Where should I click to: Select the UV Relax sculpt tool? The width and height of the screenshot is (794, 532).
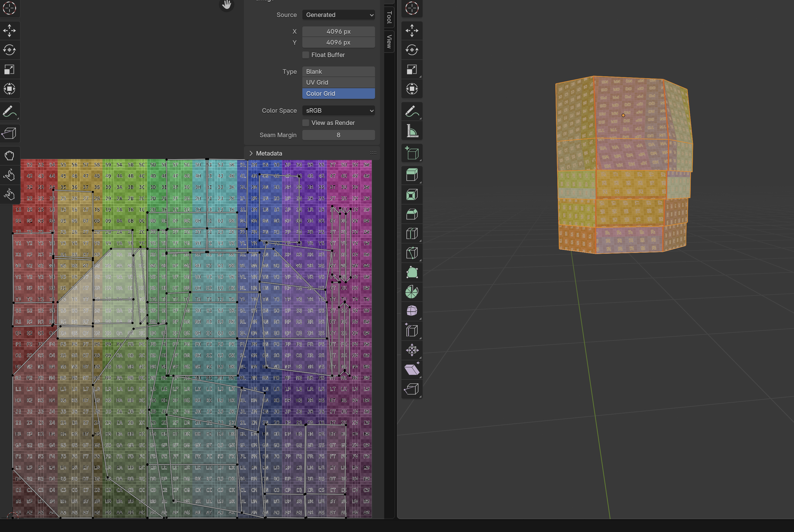pos(9,175)
